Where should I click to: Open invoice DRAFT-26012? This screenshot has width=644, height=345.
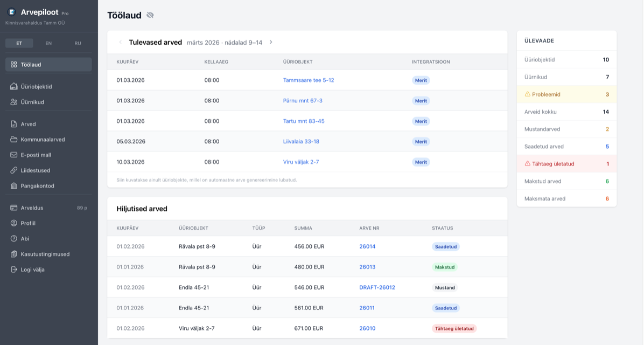pos(377,287)
